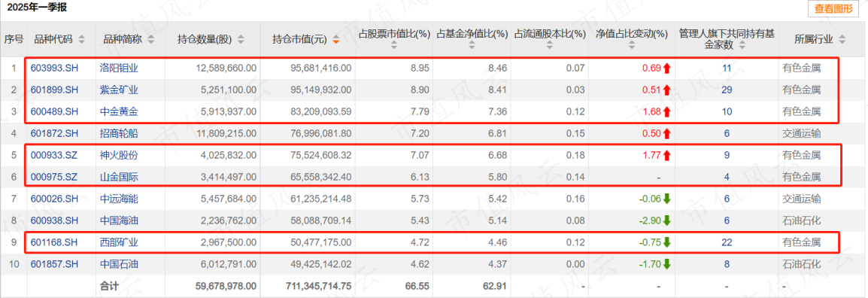Click co-holding fund count 29 link
868x298 pixels.
coord(727,90)
